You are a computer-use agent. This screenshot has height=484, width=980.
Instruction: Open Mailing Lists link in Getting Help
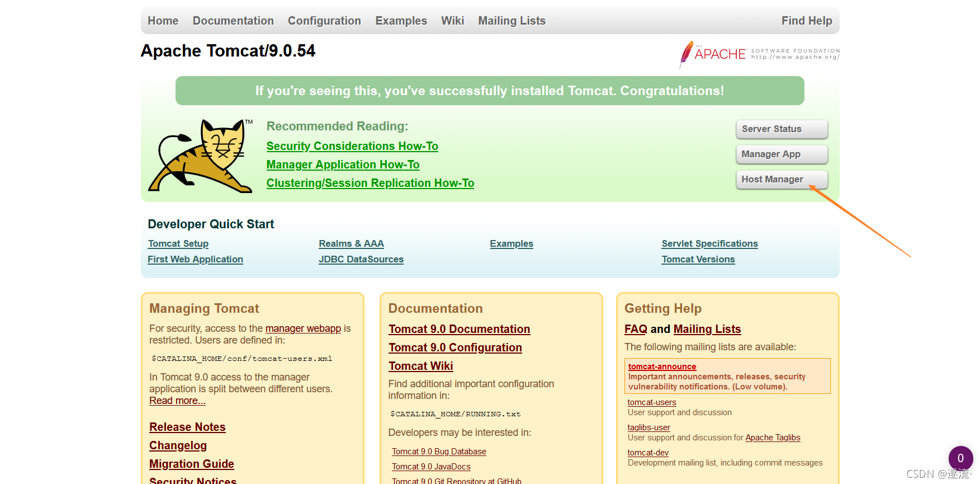(707, 329)
